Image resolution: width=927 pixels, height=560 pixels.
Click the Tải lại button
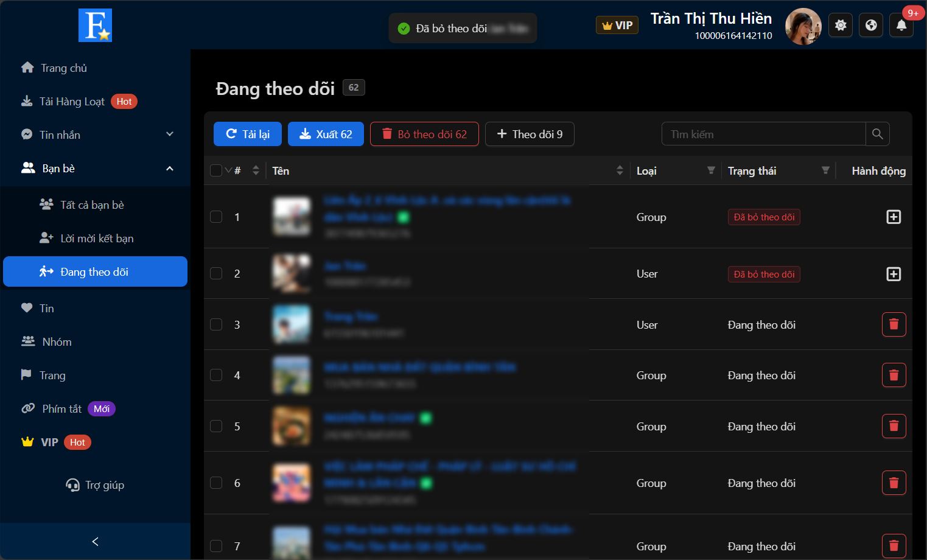pos(248,134)
